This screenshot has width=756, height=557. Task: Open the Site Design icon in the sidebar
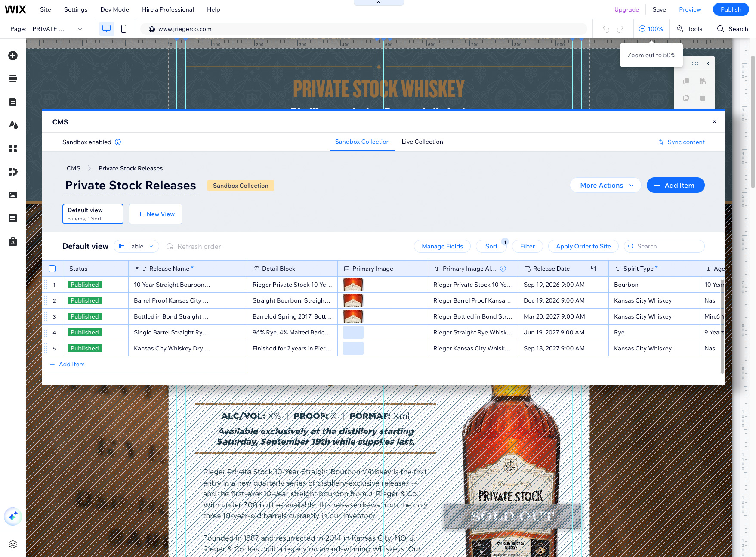13,125
